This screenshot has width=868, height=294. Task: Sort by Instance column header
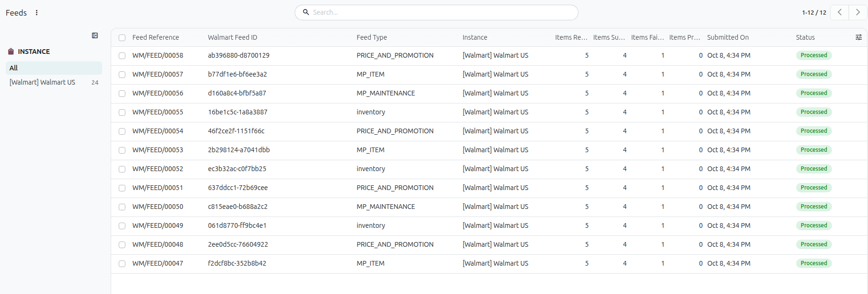coord(475,37)
